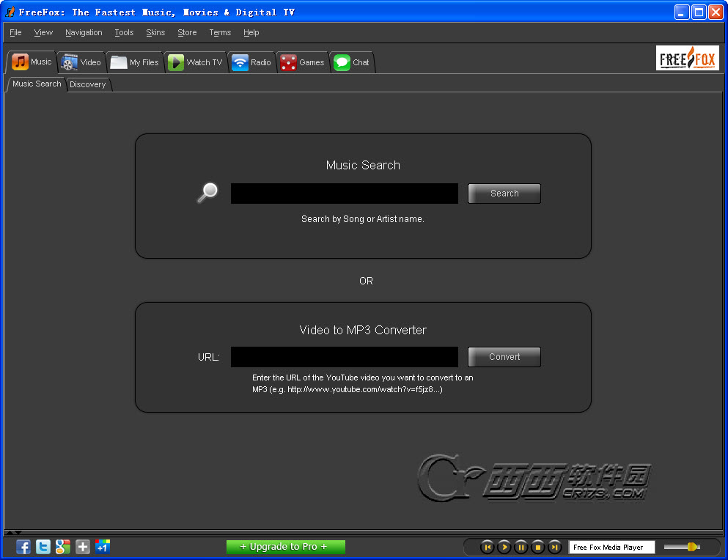Click the magnifying glass search icon
Viewport: 728px width, 560px height.
(x=207, y=192)
